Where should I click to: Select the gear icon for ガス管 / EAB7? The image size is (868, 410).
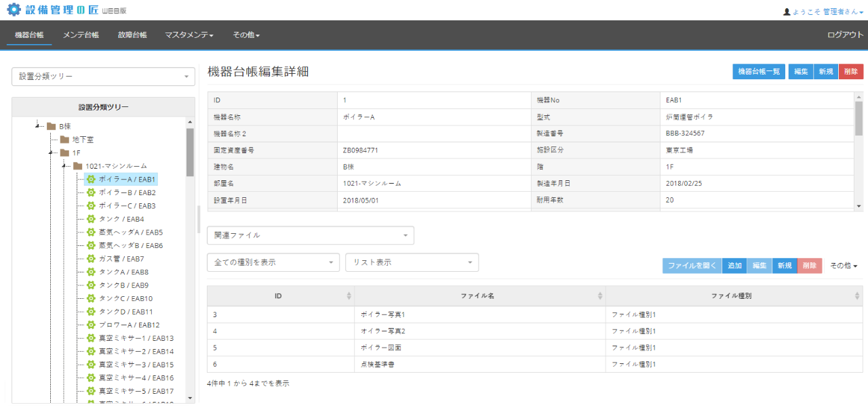91,259
